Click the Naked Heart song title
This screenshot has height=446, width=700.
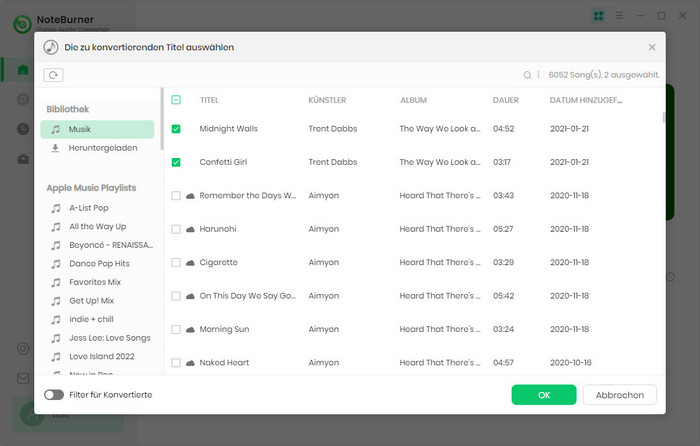[224, 363]
